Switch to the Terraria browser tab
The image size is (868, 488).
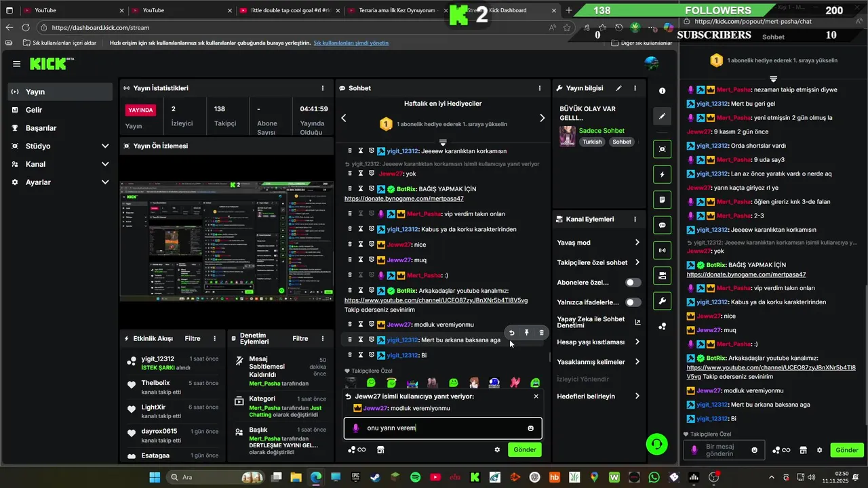pos(395,10)
